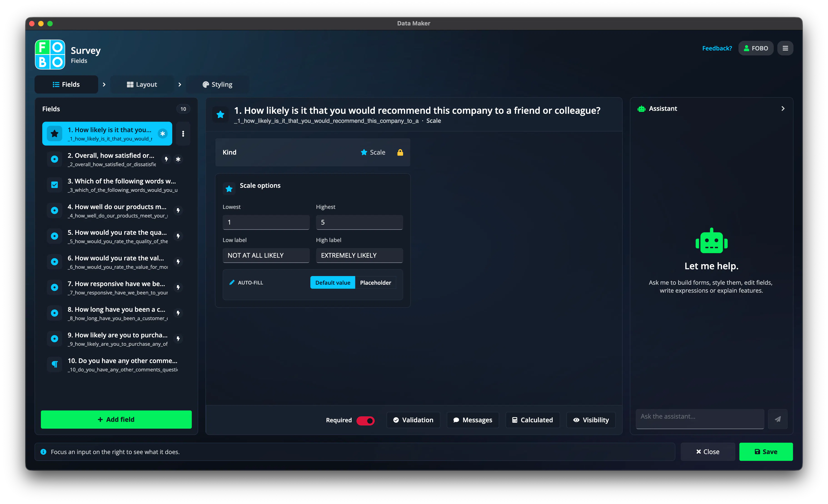828x504 pixels.
Task: Click the Save button
Action: pyautogui.click(x=766, y=452)
